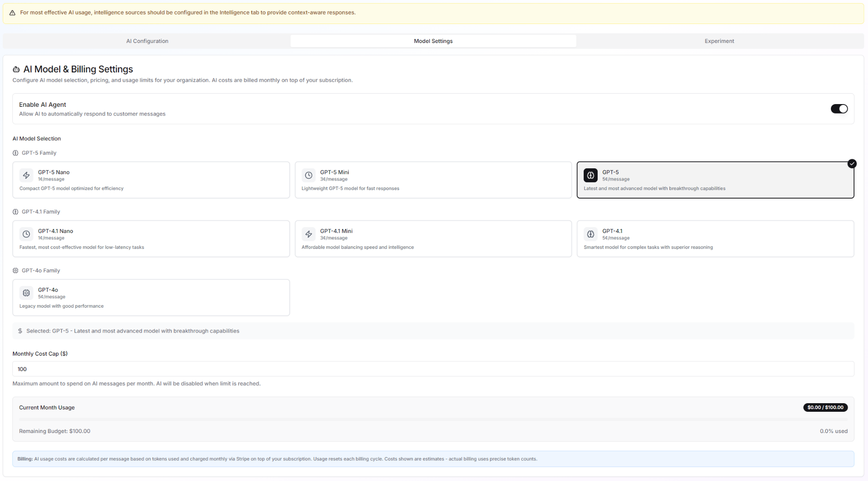Click the checkmark badge on the GPT-5 card
The height and width of the screenshot is (481, 868).
852,164
